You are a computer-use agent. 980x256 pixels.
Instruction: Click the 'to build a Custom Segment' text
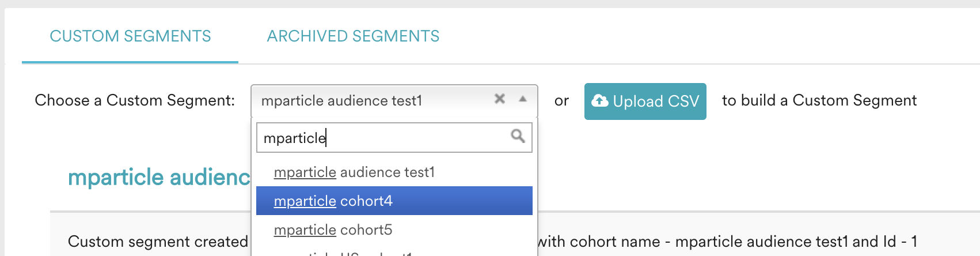coord(819,100)
